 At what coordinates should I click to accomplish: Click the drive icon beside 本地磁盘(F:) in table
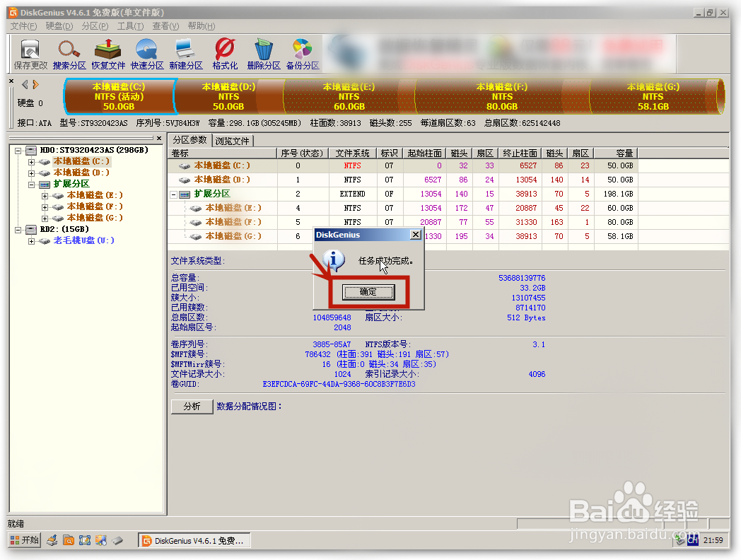point(196,223)
